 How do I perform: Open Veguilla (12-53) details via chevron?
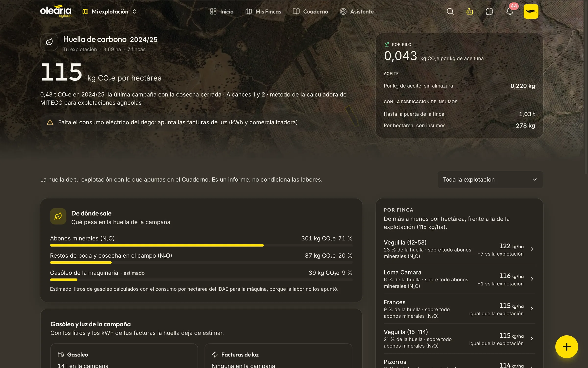(532, 249)
